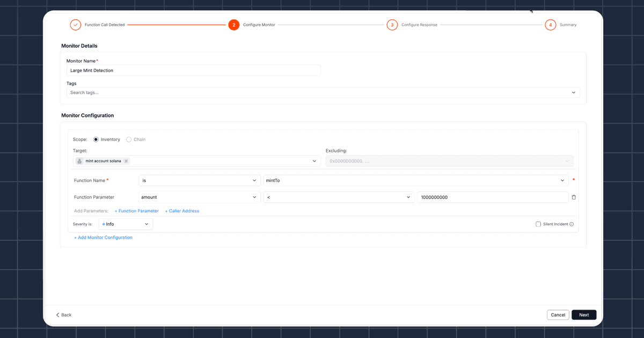Viewport: 644px width, 338px height.
Task: Open the '<' comparison operator dropdown
Action: pyautogui.click(x=339, y=197)
